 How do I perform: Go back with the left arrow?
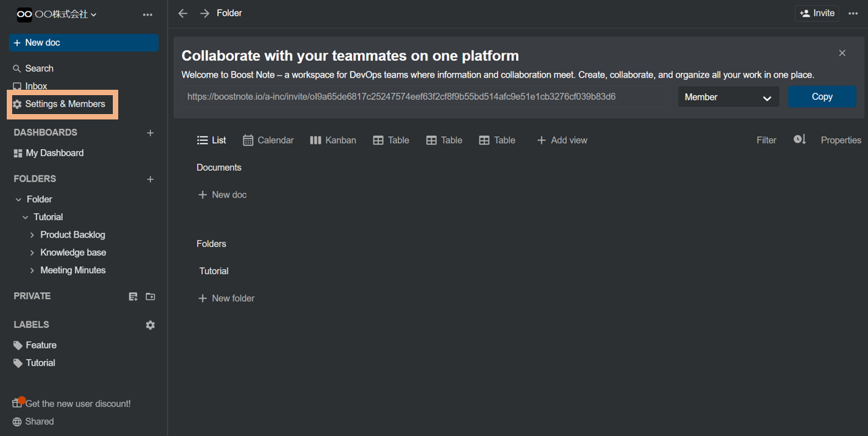click(182, 13)
